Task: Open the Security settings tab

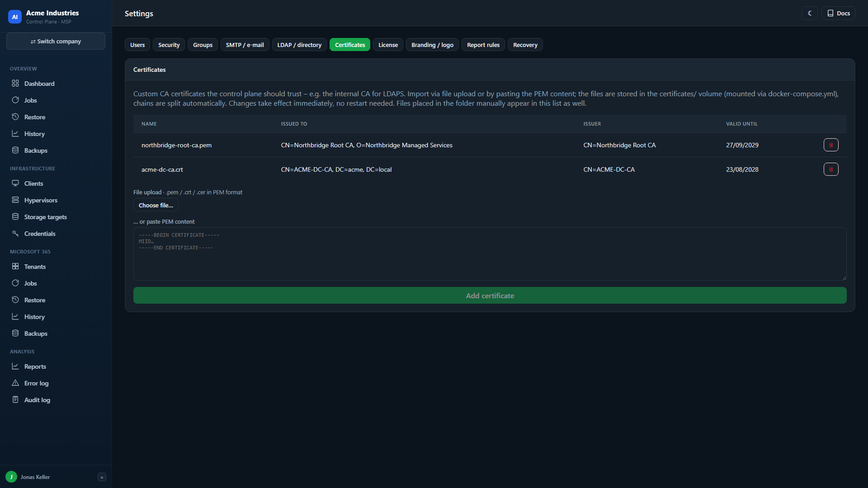Action: coord(169,45)
